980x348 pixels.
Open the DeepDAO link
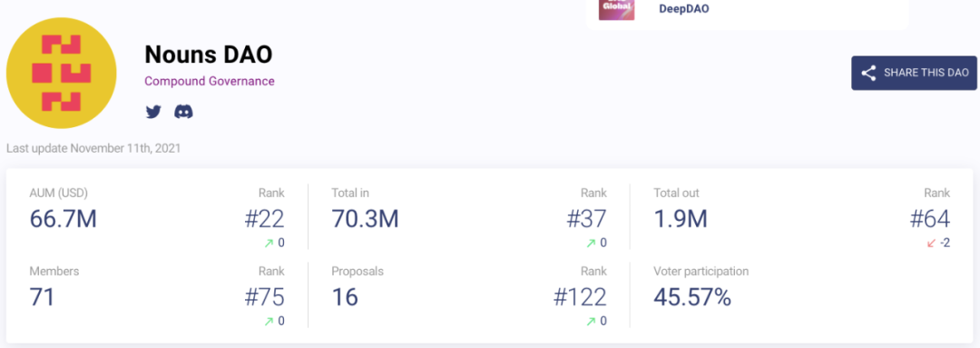684,9
